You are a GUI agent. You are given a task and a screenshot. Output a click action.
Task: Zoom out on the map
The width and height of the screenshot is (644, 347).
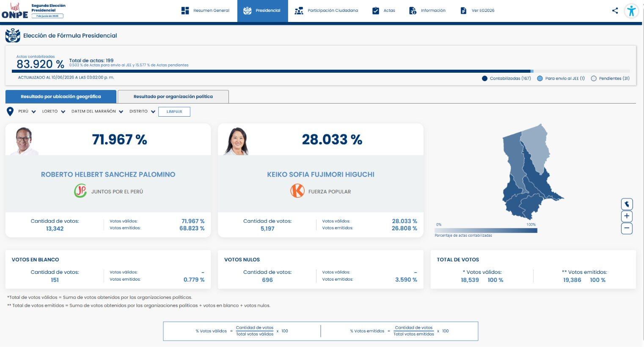click(x=627, y=229)
